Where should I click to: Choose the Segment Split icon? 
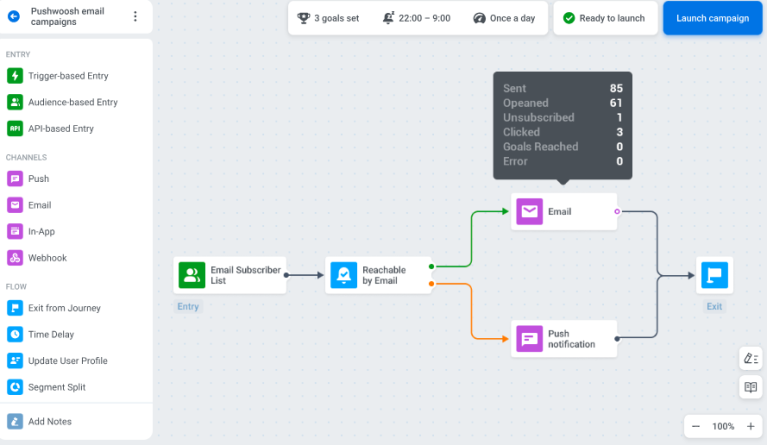point(15,387)
